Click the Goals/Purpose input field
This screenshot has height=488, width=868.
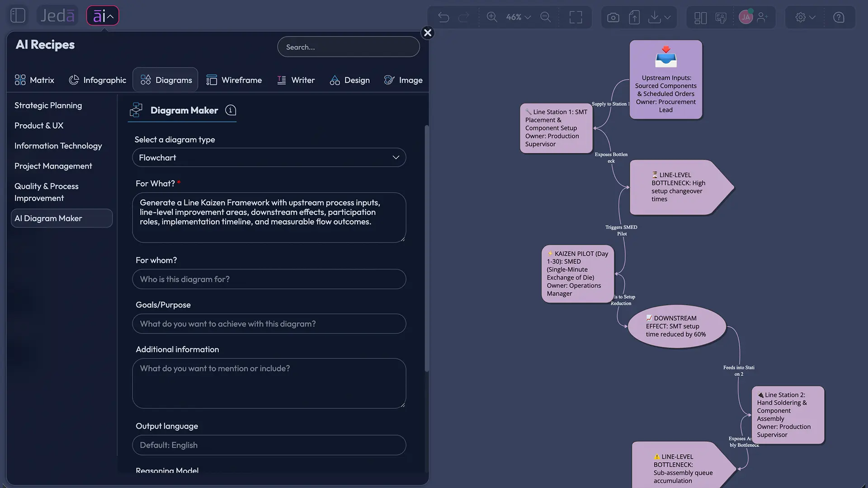click(x=269, y=324)
